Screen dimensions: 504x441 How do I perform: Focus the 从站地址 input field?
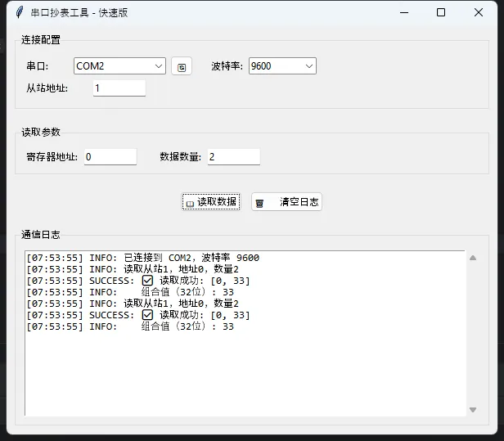[119, 88]
